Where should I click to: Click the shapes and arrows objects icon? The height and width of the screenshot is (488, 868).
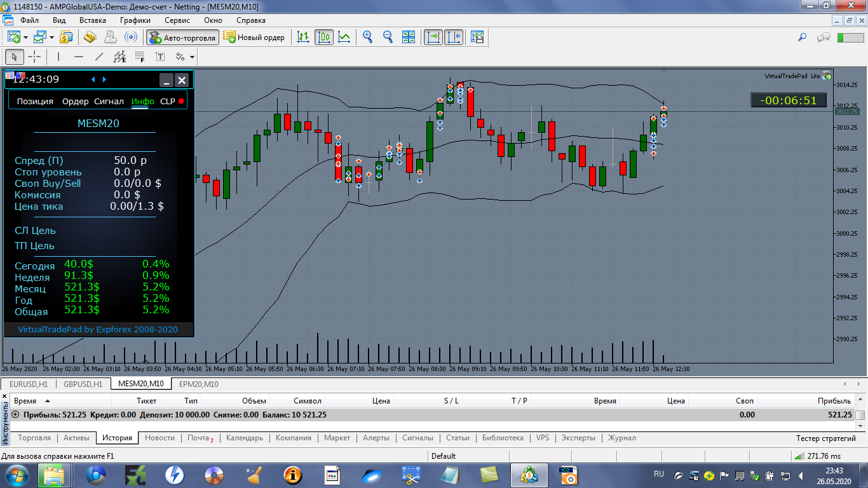point(180,57)
